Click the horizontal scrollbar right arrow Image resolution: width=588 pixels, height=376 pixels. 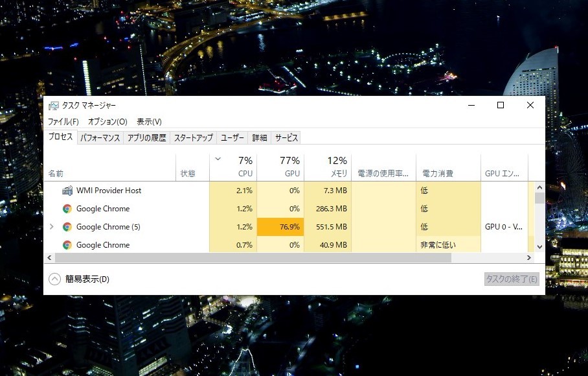(529, 257)
